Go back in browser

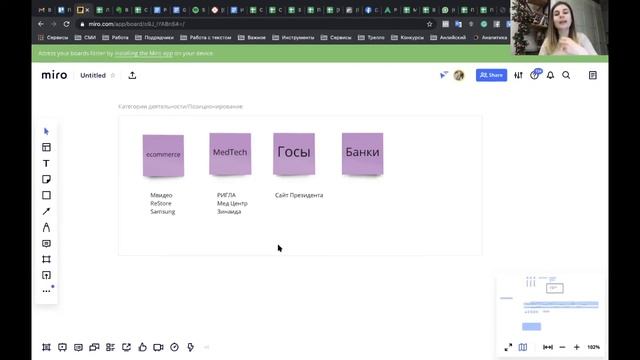(x=41, y=24)
